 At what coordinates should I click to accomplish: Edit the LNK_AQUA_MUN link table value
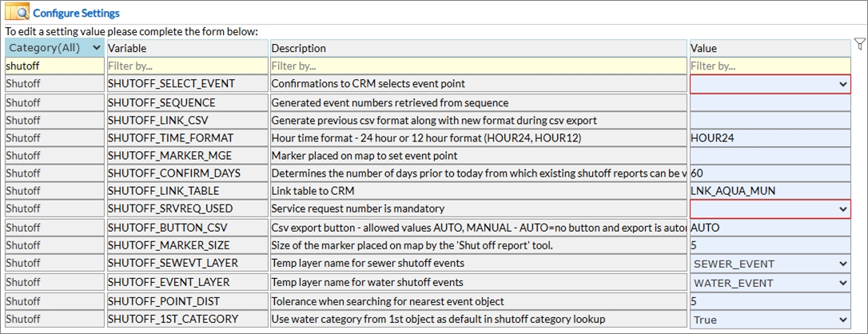pyautogui.click(x=770, y=191)
